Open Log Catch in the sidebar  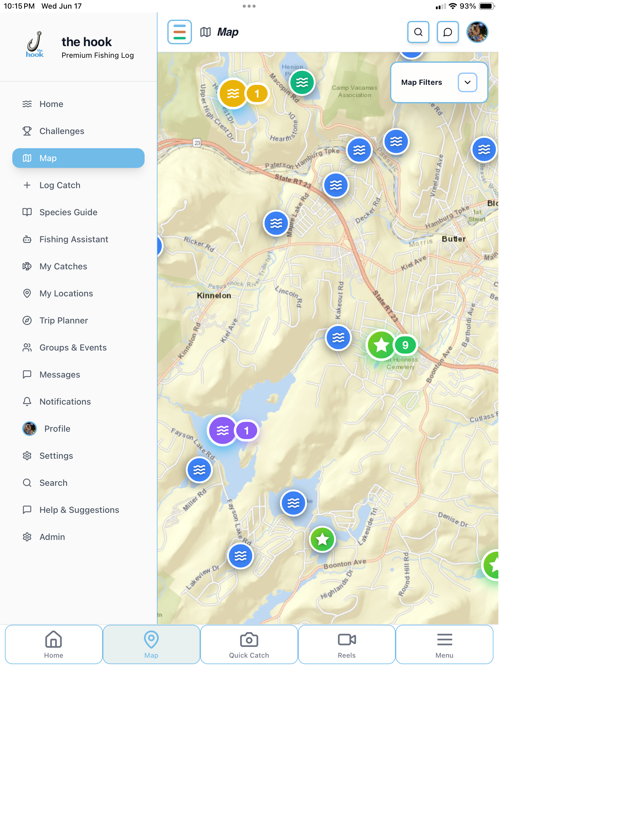point(78,185)
